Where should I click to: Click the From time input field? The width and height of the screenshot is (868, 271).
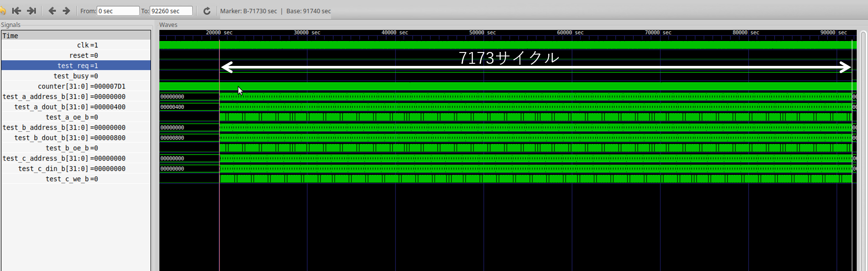pos(118,11)
